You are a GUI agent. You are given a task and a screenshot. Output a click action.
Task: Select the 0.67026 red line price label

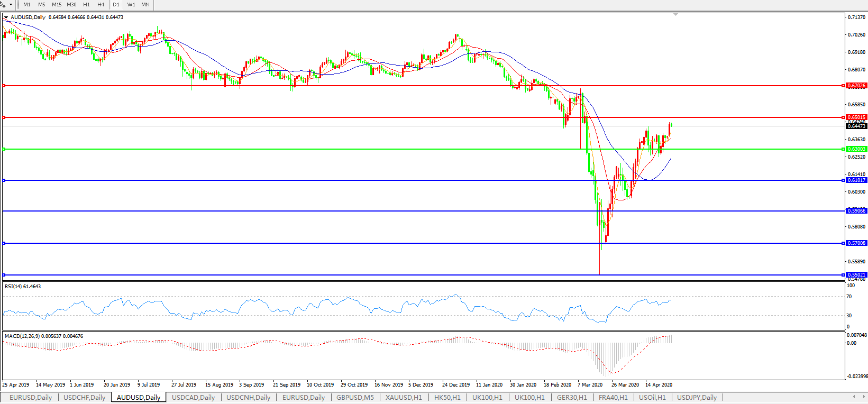[x=856, y=86]
